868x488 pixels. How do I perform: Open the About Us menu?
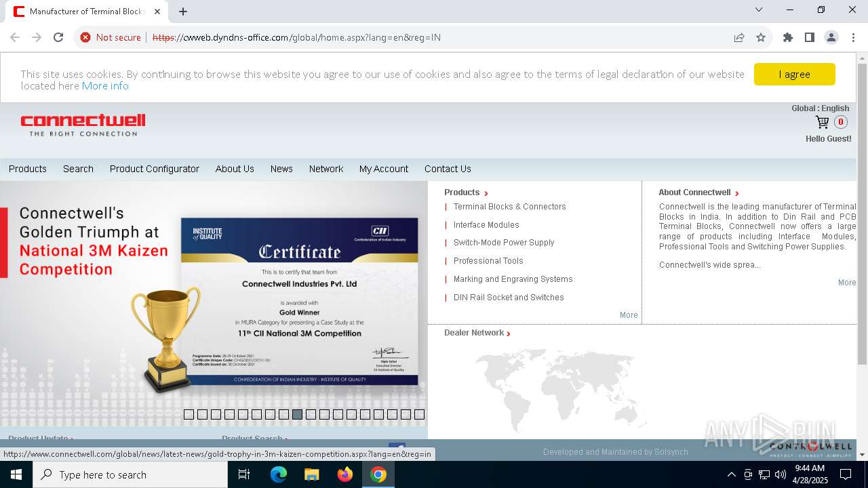235,169
